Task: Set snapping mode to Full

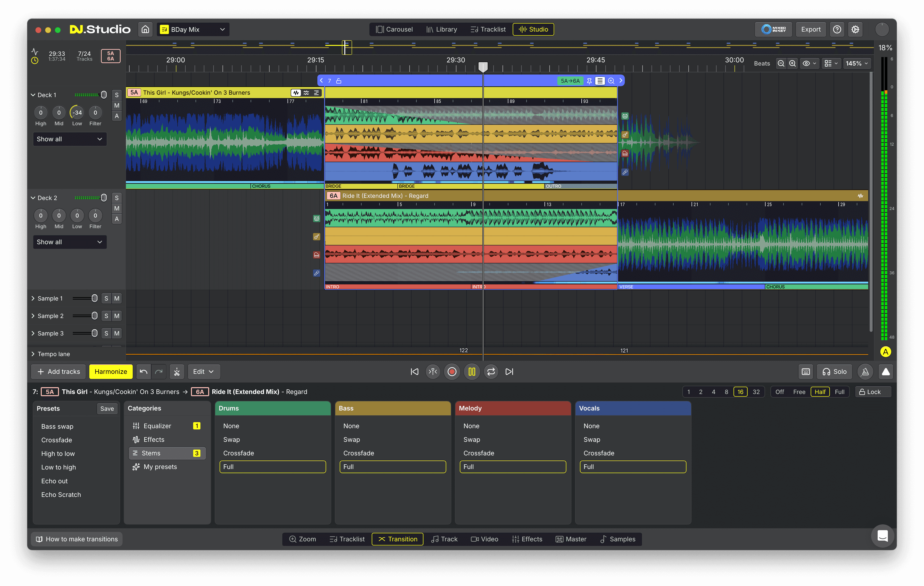Action: (x=839, y=392)
